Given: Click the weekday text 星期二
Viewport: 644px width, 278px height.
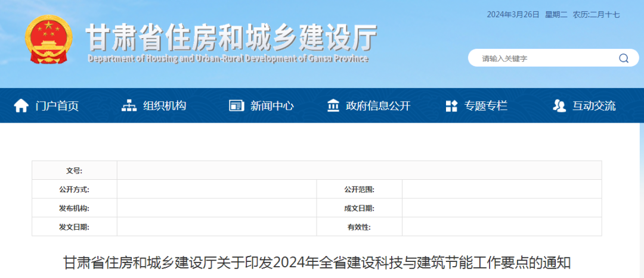Looking at the screenshot, I should pos(556,15).
